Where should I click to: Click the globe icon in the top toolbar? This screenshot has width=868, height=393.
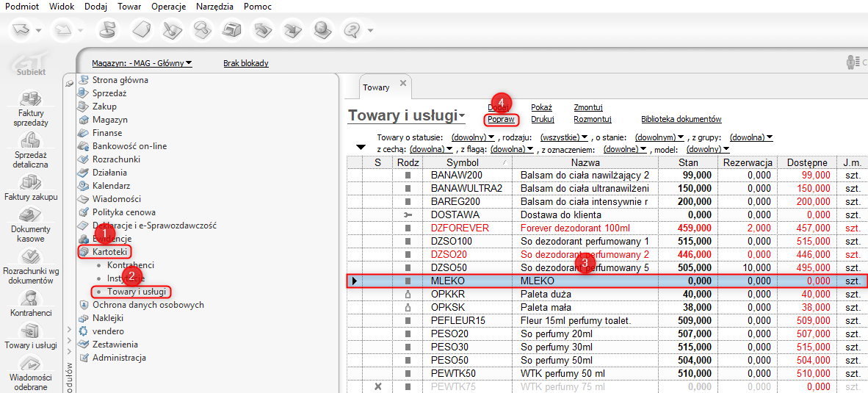click(x=322, y=30)
